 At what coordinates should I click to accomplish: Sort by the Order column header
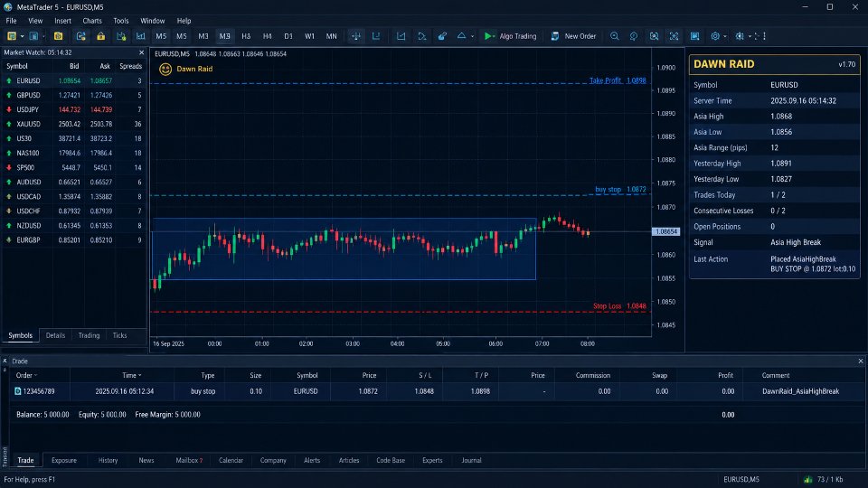(24, 375)
